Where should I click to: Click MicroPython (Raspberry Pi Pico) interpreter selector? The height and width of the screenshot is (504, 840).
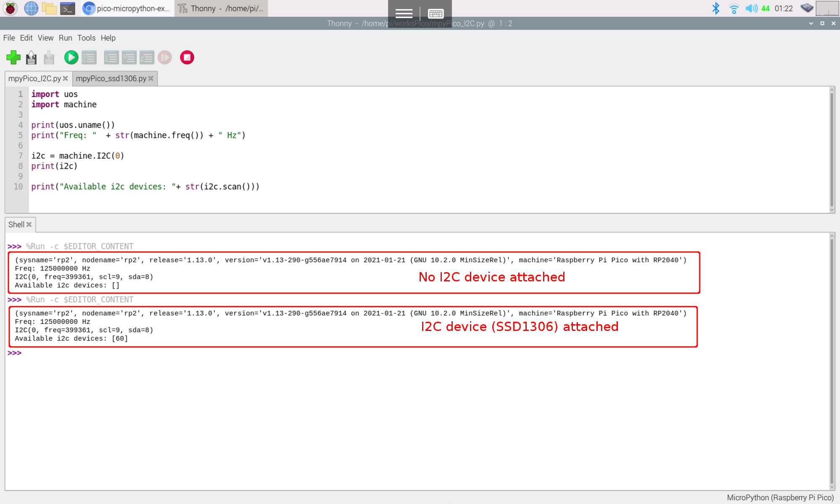tap(780, 498)
